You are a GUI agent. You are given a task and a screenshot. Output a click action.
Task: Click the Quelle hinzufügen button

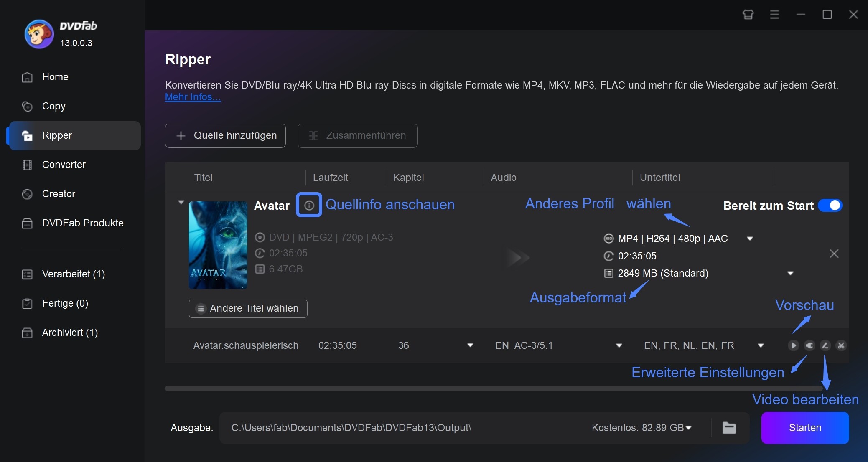(x=225, y=135)
